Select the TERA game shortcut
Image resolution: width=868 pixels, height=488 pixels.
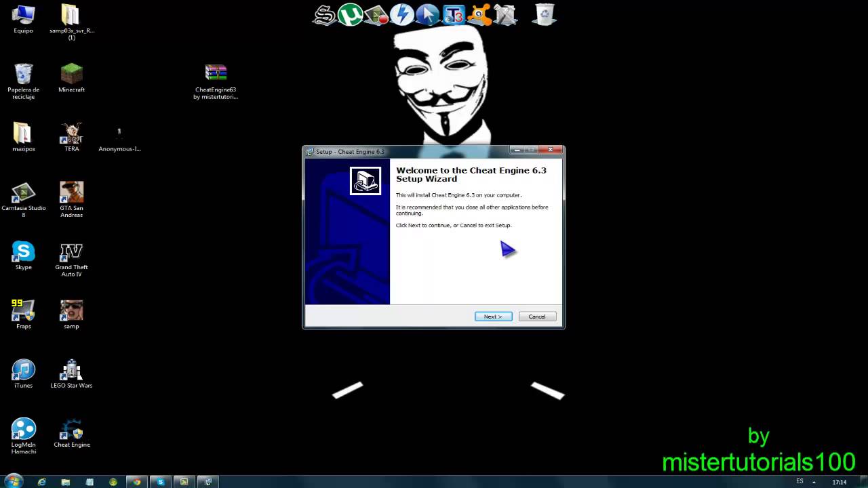pyautogui.click(x=71, y=138)
